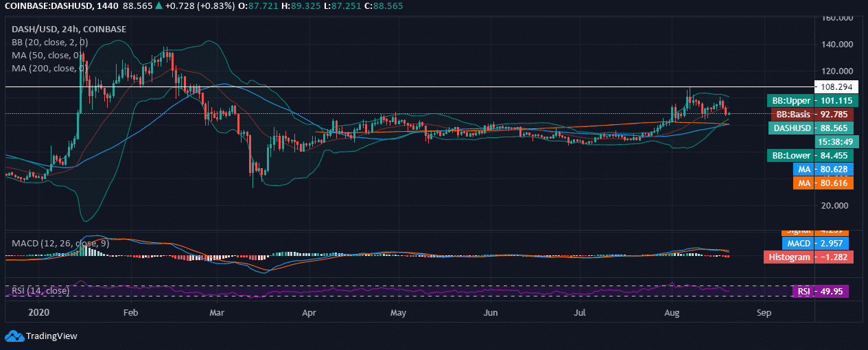Click the RSI 49.95 value label
This screenshot has height=350, width=868.
coord(821,292)
